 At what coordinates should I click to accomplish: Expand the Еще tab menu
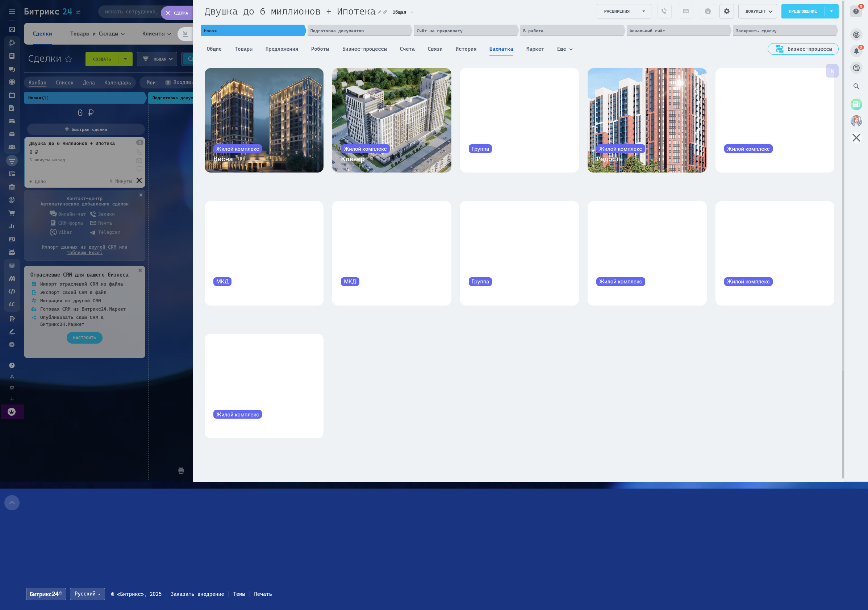(x=565, y=49)
